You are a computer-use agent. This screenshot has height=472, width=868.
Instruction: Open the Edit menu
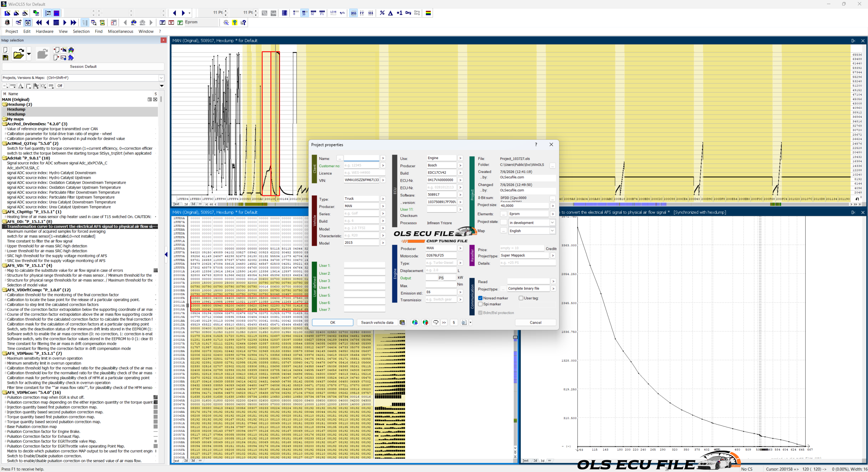27,31
